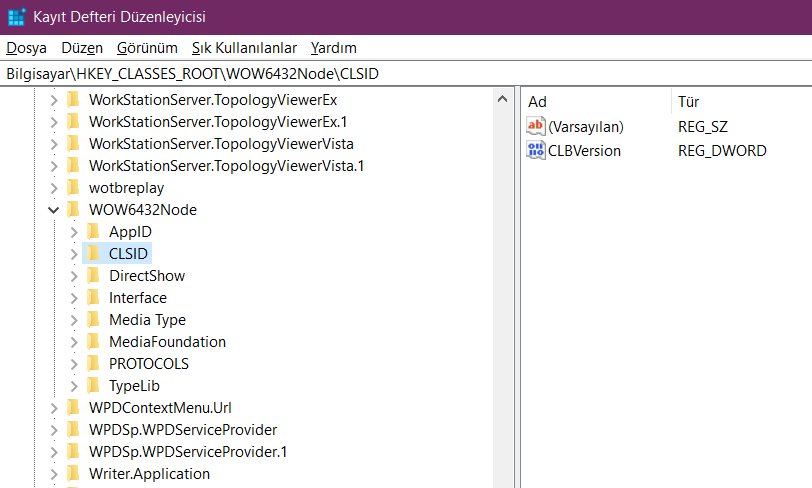This screenshot has width=812, height=488.
Task: Click the TypeLib folder icon
Action: tap(94, 385)
